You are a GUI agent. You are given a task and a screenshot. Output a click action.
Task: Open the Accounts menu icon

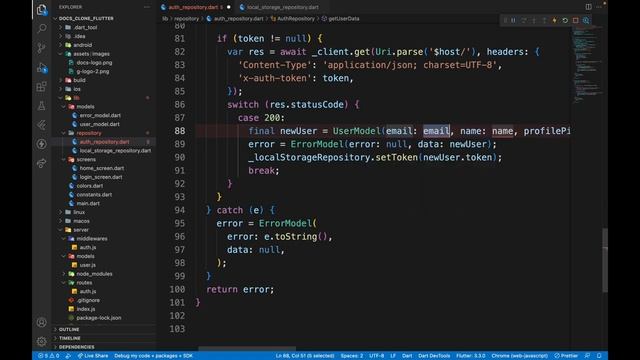pos(42,322)
